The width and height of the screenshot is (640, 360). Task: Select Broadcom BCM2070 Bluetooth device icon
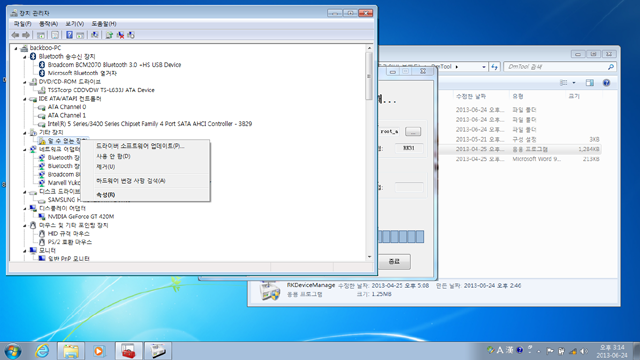(x=42, y=65)
